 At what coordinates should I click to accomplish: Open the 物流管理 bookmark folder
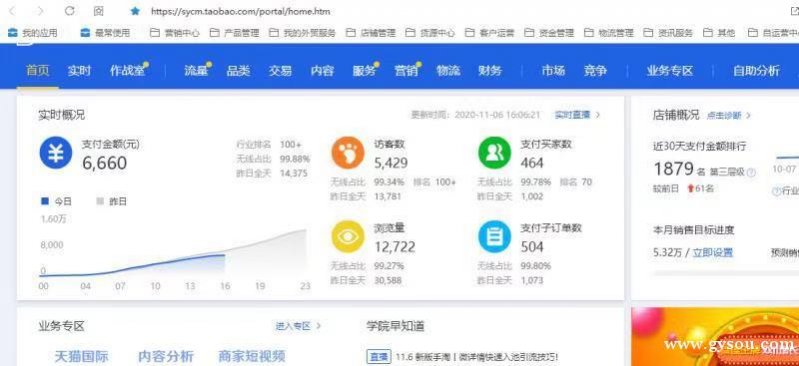coord(609,33)
